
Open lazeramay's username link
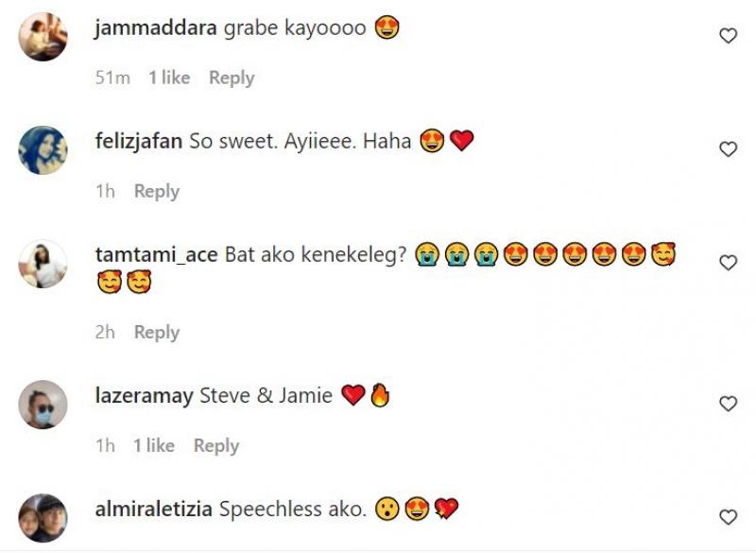(145, 395)
